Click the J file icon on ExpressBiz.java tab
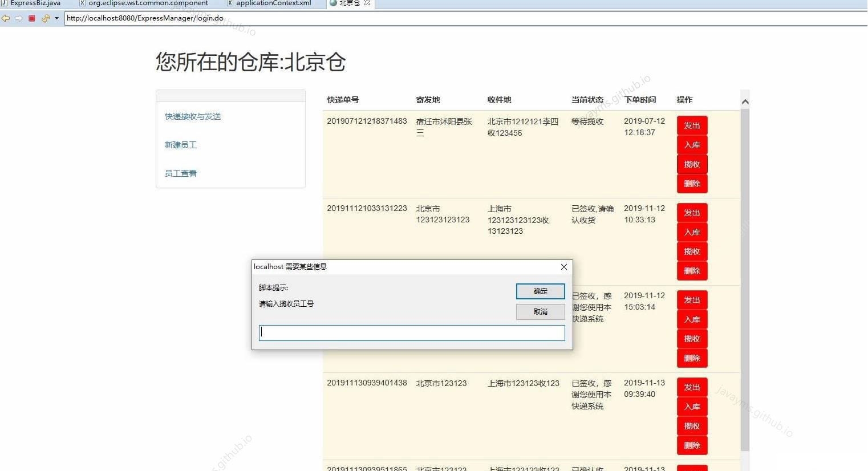 click(x=5, y=3)
